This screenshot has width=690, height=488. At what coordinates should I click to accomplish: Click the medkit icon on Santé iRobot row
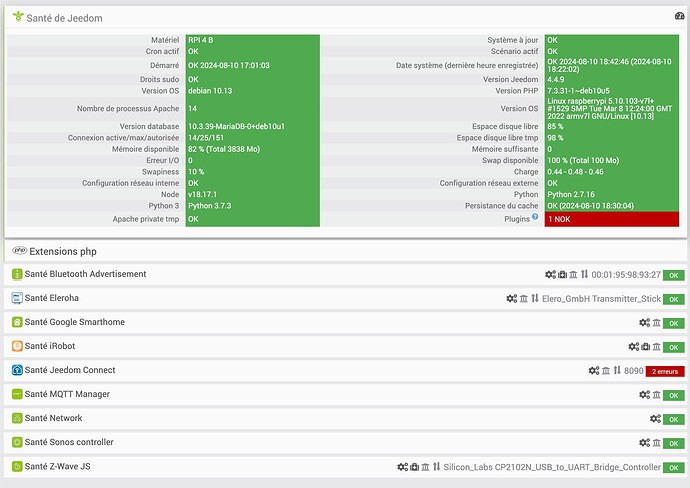point(646,346)
